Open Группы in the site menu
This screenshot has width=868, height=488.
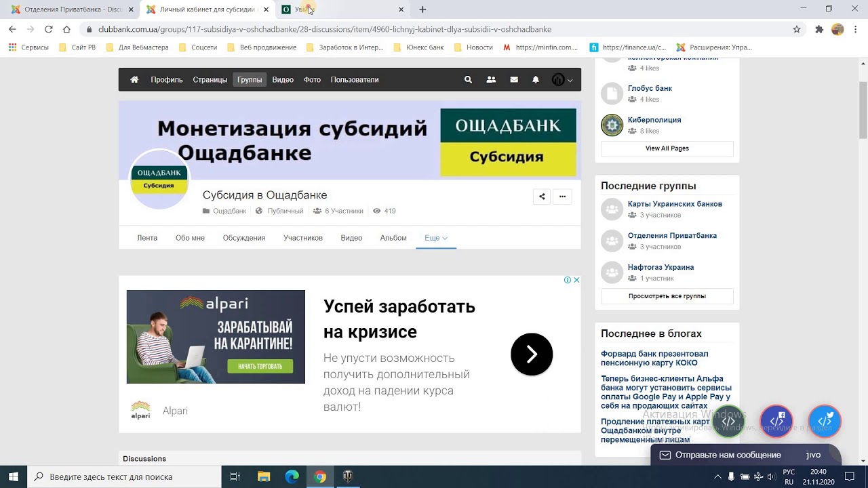coord(250,80)
